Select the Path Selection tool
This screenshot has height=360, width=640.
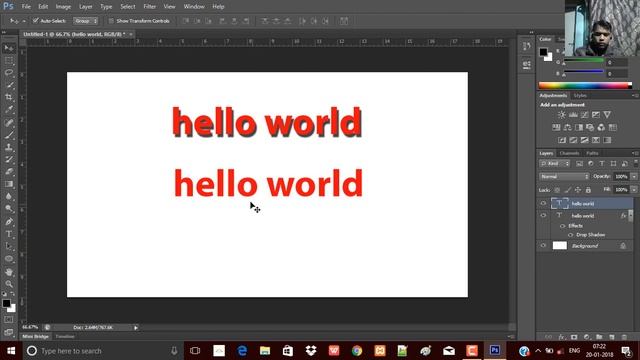coord(9,246)
